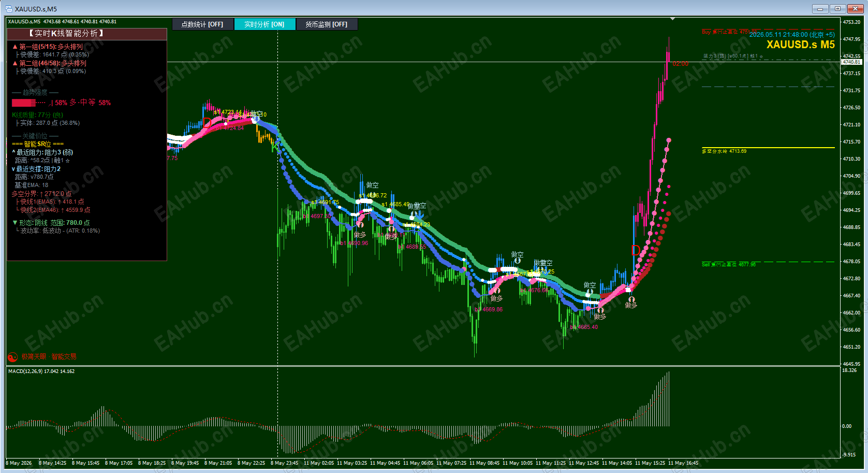Click the s1 4696.72 price label
The height and width of the screenshot is (473, 868).
373,195
